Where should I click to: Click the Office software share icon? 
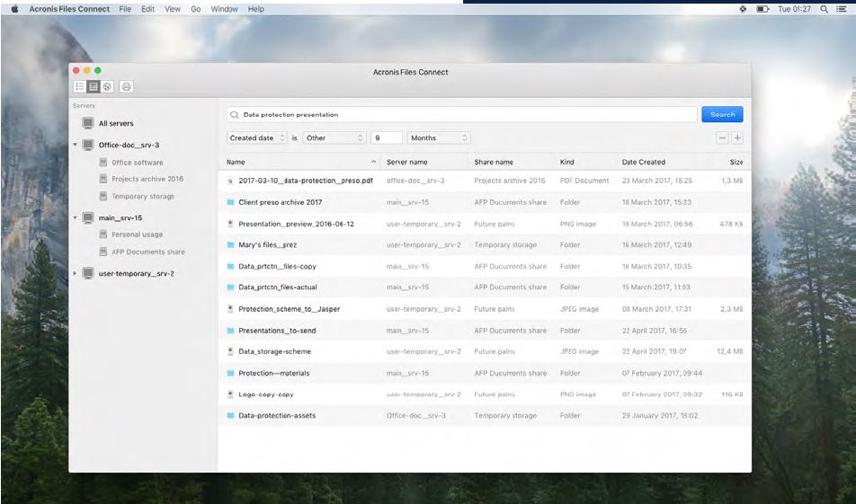(103, 162)
